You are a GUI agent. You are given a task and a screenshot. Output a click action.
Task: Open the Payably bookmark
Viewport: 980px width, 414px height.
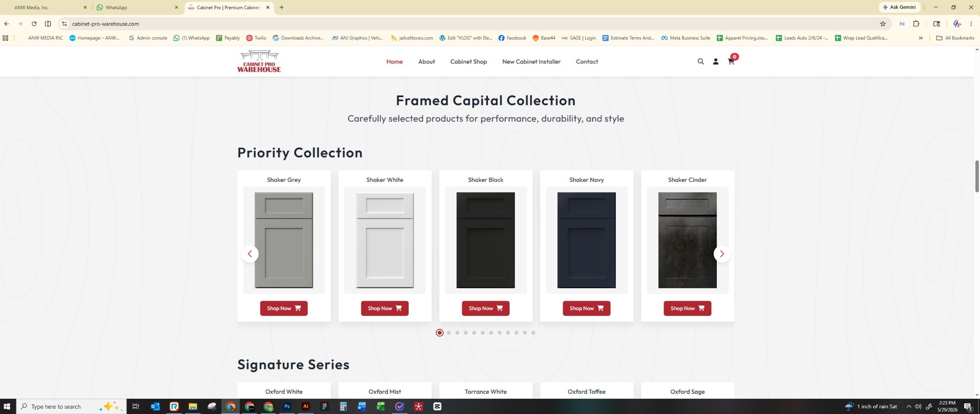click(228, 38)
